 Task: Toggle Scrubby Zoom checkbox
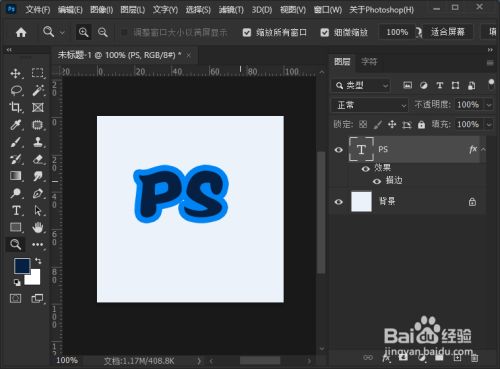tap(325, 32)
